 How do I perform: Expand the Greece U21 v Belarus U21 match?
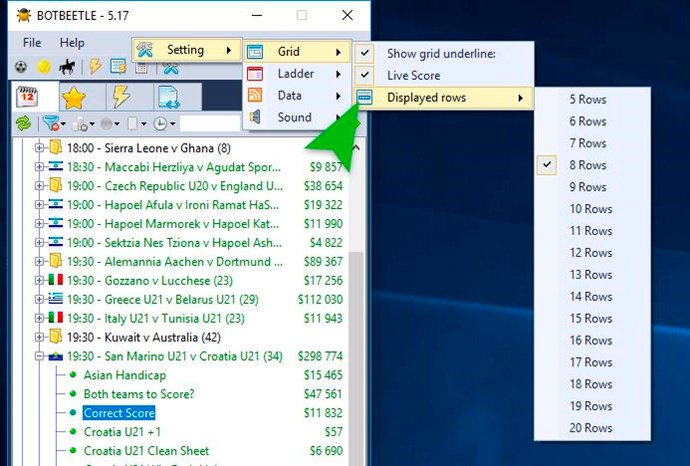[x=39, y=299]
